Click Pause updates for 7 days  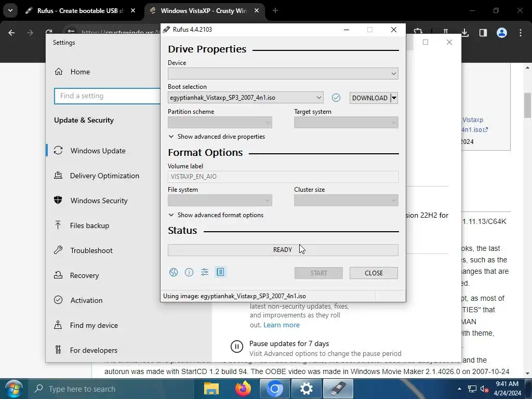(289, 343)
